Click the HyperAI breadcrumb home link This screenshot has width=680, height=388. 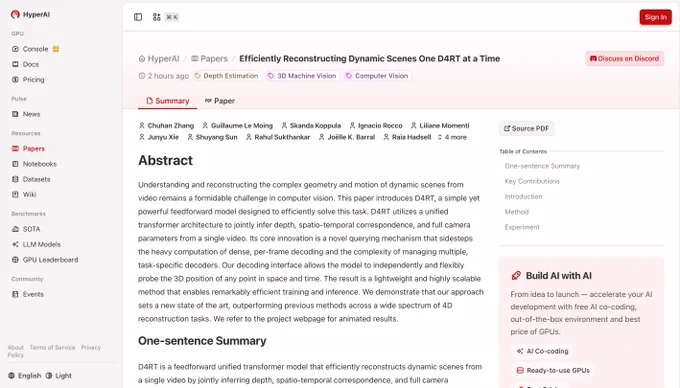(x=159, y=59)
